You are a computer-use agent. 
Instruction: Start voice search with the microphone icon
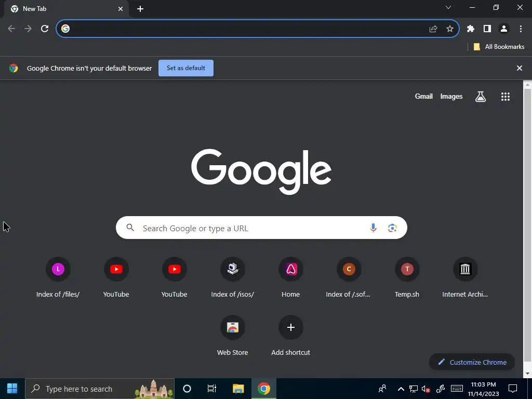[373, 228]
